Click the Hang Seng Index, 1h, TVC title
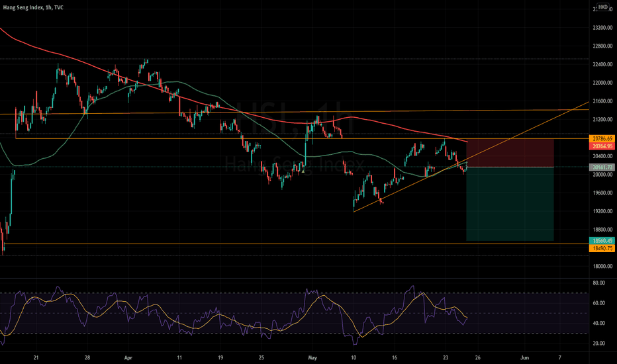This screenshot has height=364, width=617. click(33, 7)
